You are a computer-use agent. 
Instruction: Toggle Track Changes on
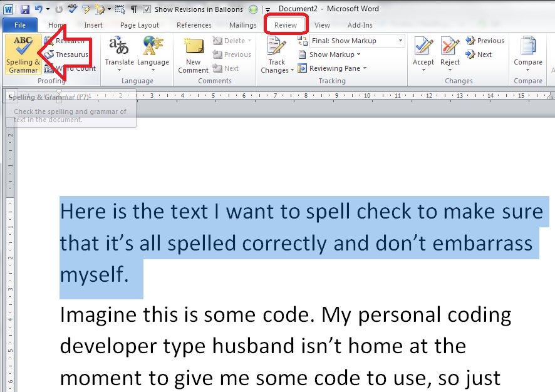click(276, 47)
